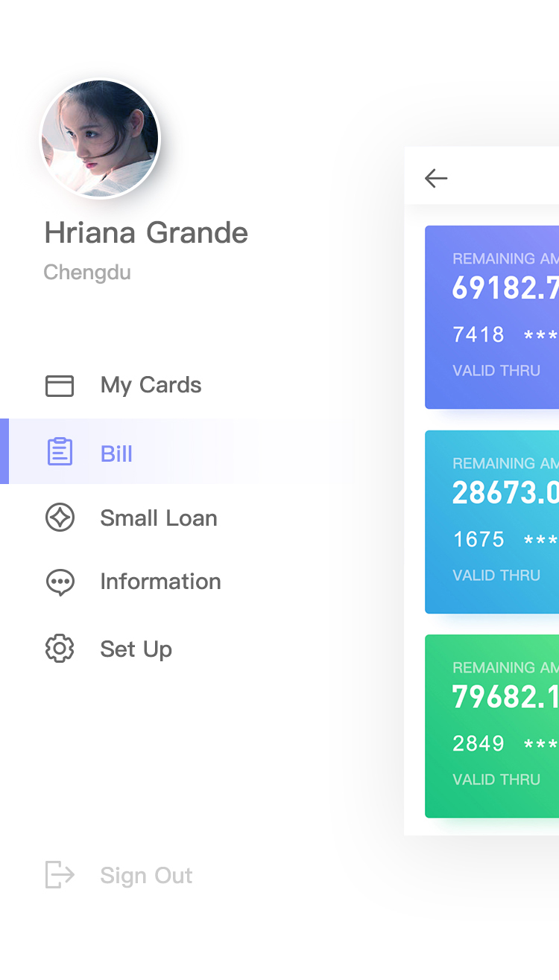Click the REMAINING label on the purple card
The width and height of the screenshot is (559, 980).
505,259
